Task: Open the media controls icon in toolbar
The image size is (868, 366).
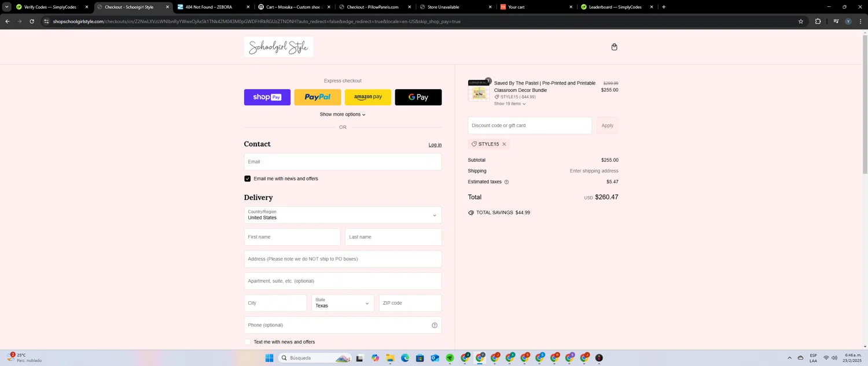Action: pyautogui.click(x=836, y=21)
